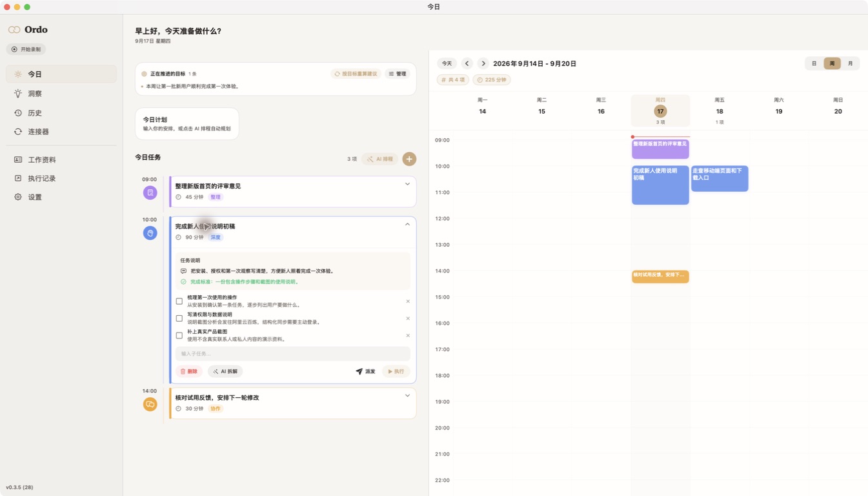Remove the 补上真实产品截图 subtask
Screen dimensions: 868x496
coord(408,335)
